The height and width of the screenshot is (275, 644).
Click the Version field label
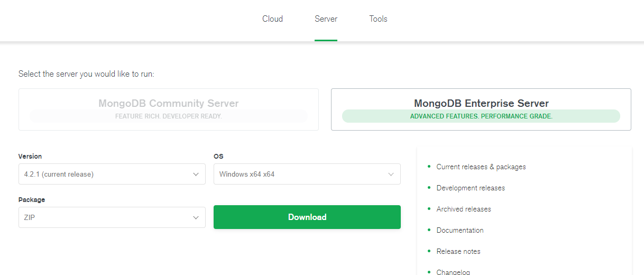click(30, 157)
